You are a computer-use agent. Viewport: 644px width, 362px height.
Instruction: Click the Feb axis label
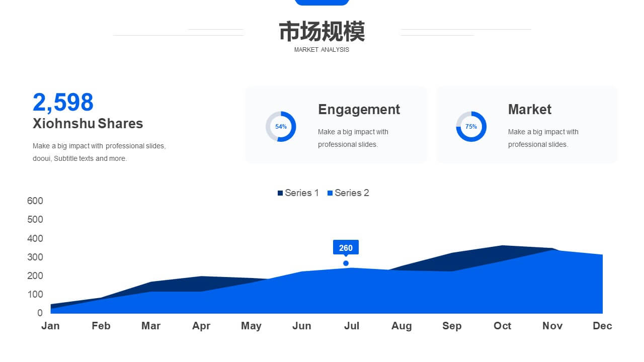(x=101, y=326)
